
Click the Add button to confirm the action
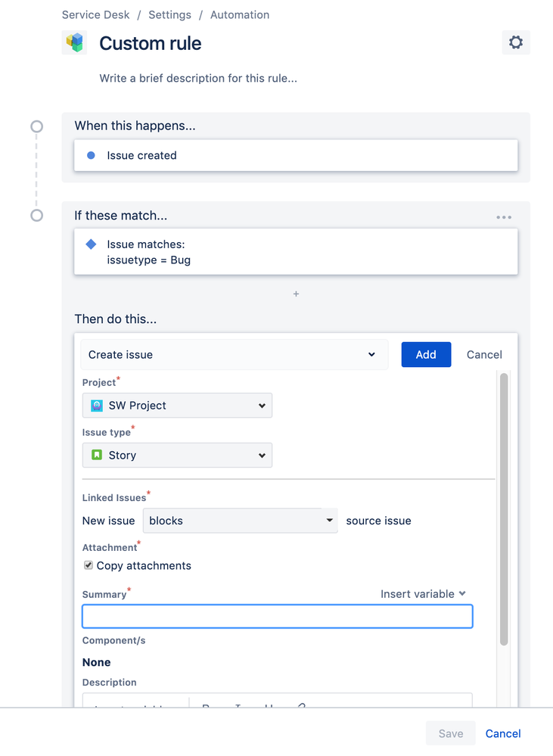[426, 354]
